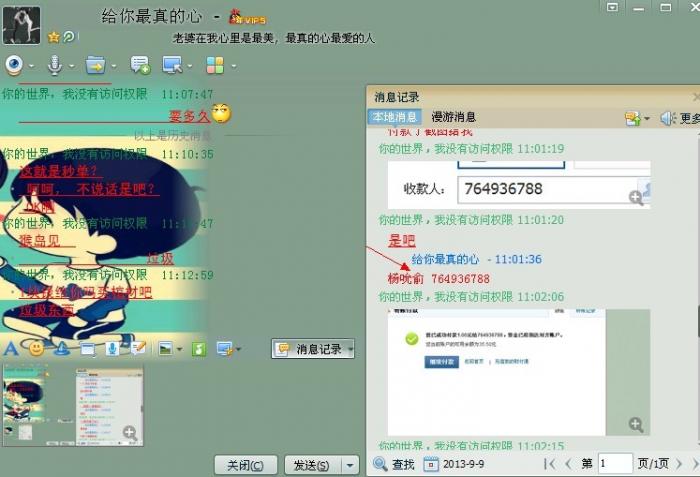Viewport: 700px width, 477px height.
Task: Send a window shake with the window icon
Action: 88,349
